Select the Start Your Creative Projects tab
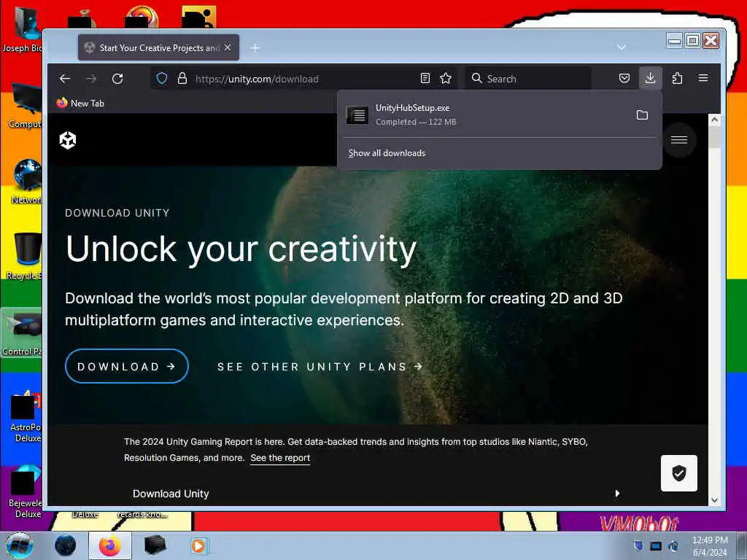 pyautogui.click(x=158, y=47)
